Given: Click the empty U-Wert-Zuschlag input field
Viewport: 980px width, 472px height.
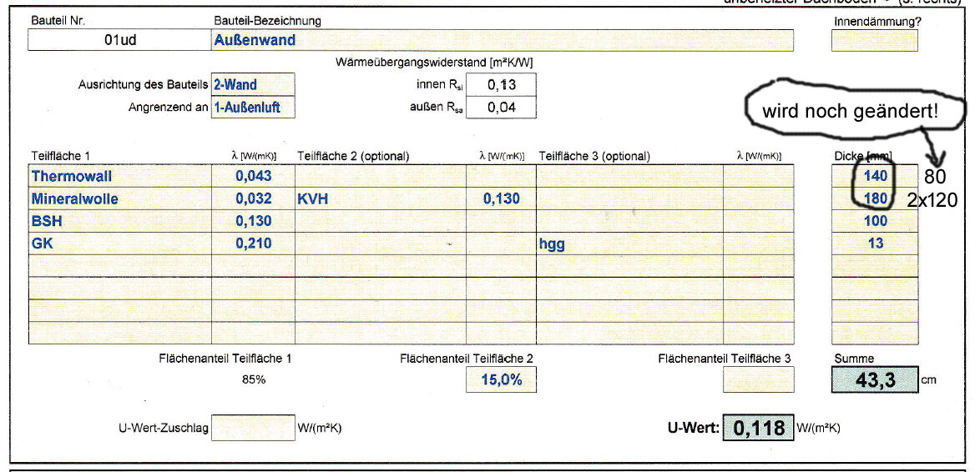Looking at the screenshot, I should (253, 428).
